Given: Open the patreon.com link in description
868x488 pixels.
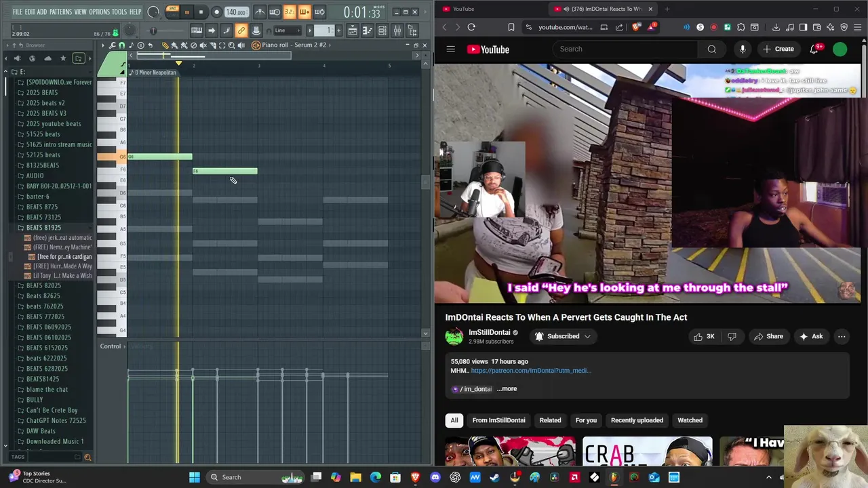Looking at the screenshot, I should click(531, 371).
